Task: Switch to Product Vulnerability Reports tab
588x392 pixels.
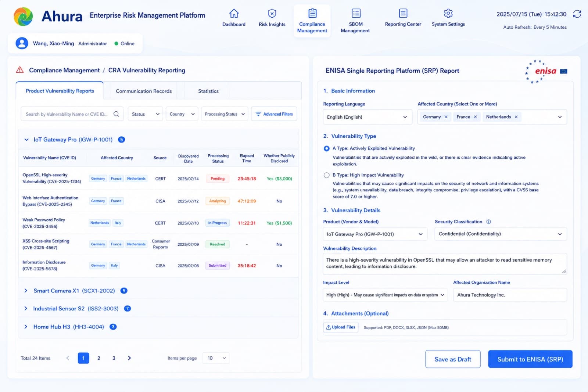Action: (x=60, y=91)
